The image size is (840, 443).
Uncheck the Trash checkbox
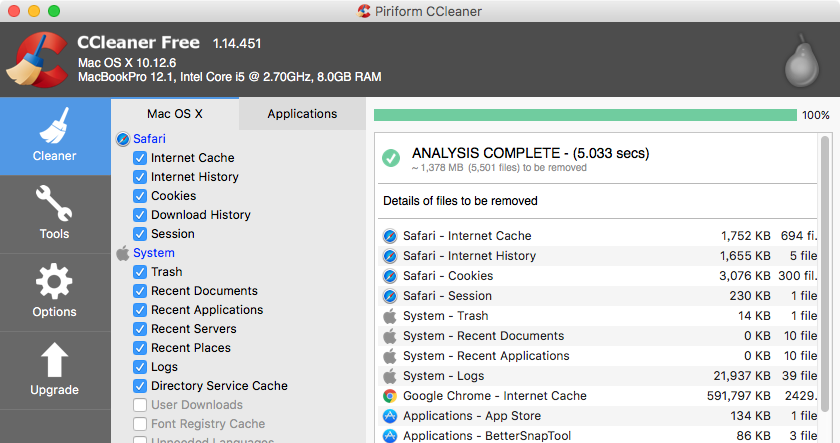tap(140, 272)
